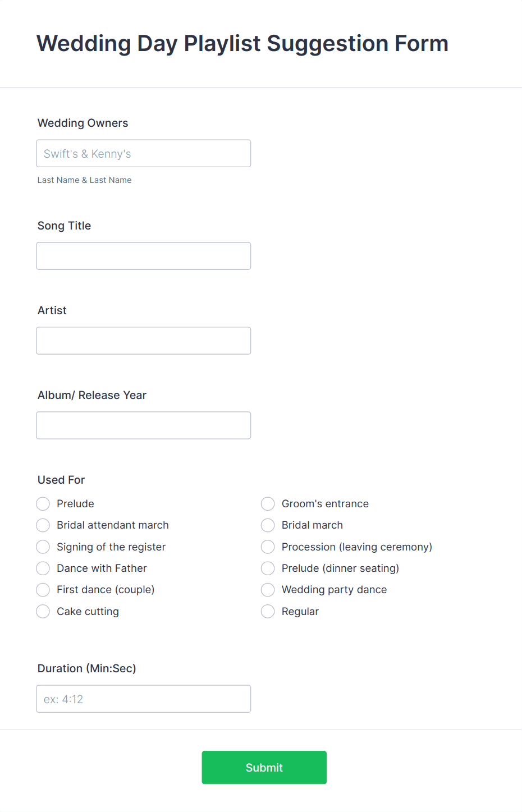Select Signing of the register
Screen dimensions: 522x812
pyautogui.click(x=43, y=547)
